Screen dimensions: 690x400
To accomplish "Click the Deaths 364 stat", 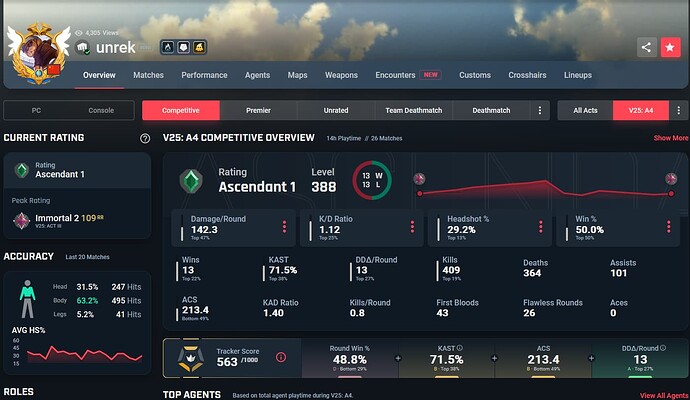I will [536, 268].
